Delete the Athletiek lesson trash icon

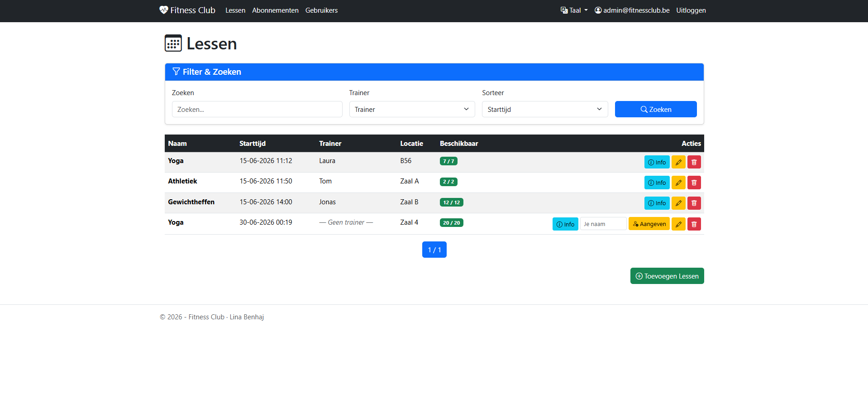point(694,183)
